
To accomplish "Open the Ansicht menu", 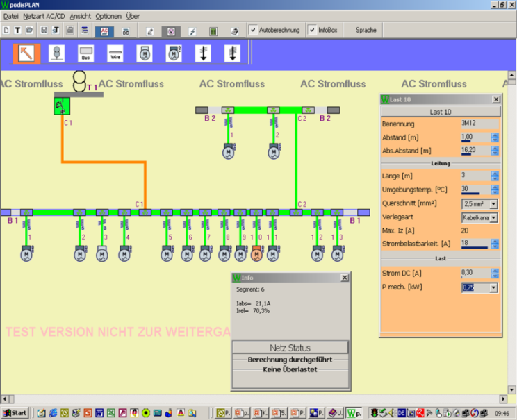I will click(80, 16).
